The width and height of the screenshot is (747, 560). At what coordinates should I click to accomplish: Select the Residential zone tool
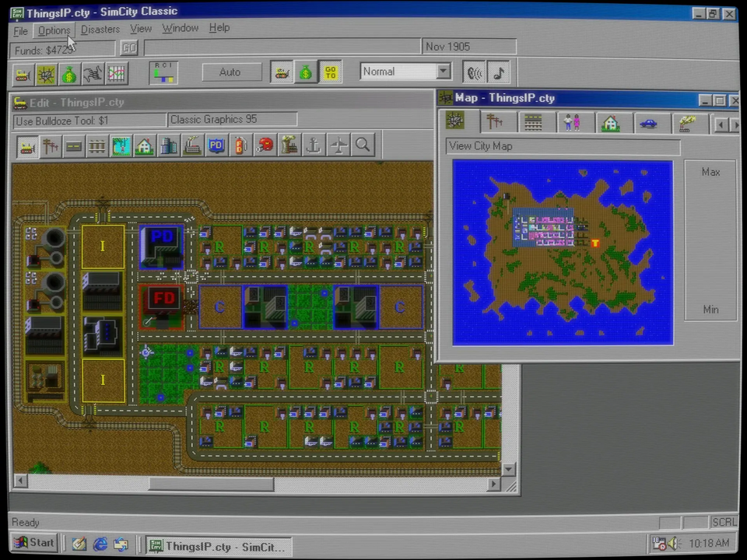145,146
